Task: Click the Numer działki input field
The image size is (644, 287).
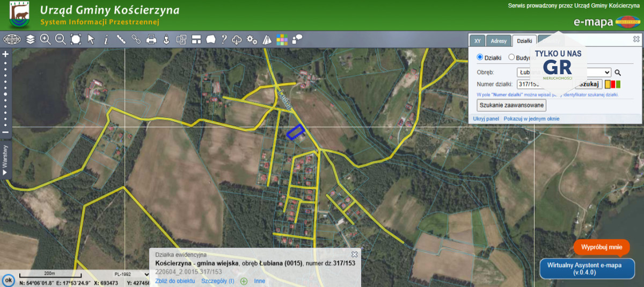Action: (x=545, y=84)
